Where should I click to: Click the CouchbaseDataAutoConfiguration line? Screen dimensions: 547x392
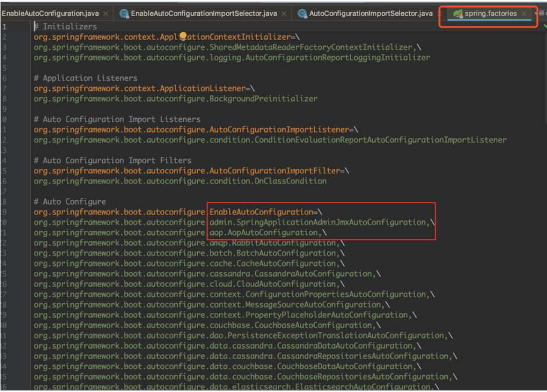228,366
